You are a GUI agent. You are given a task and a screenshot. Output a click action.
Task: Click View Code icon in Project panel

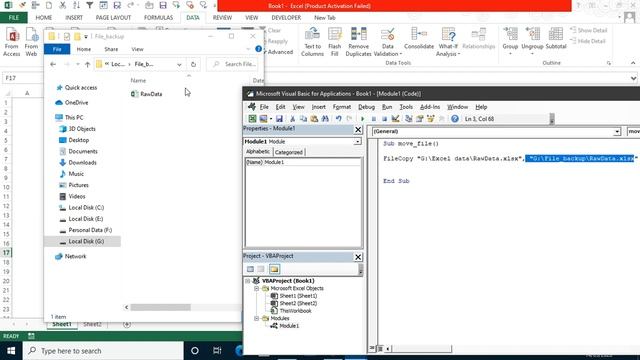tap(250, 269)
